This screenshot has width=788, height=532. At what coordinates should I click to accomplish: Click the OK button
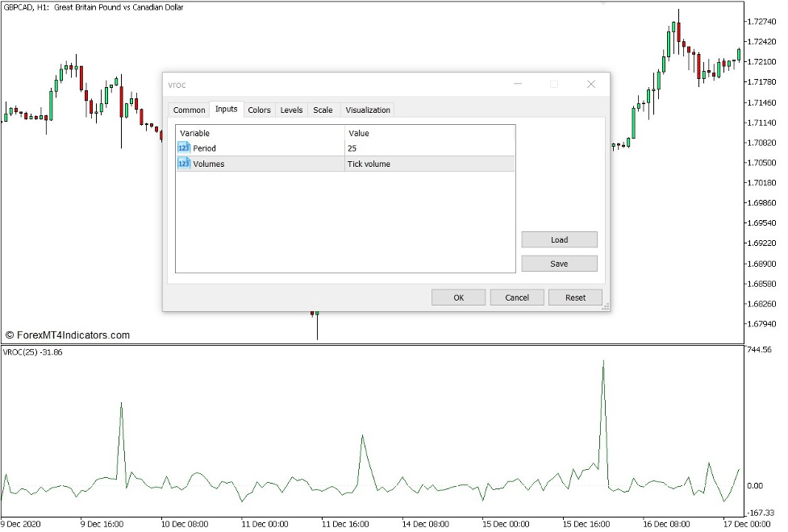[457, 297]
